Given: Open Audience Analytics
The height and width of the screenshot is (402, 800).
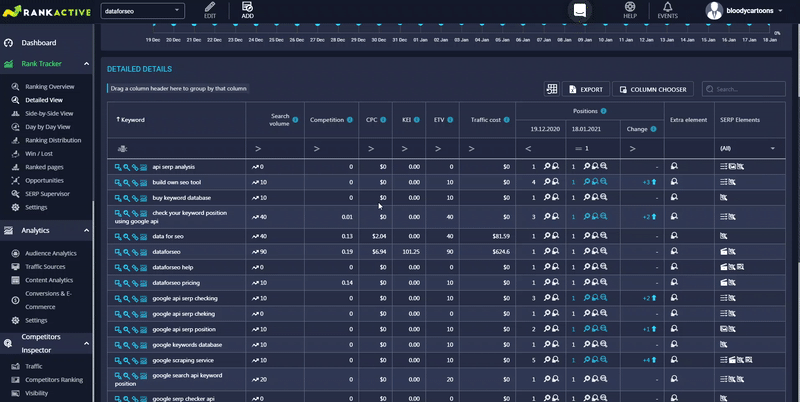Looking at the screenshot, I should (x=51, y=253).
